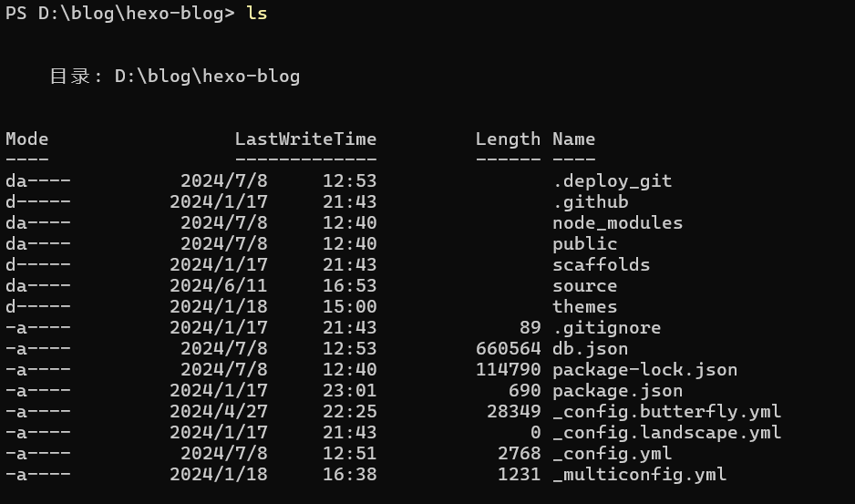
Task: Click the typed ls command
Action: click(x=256, y=14)
